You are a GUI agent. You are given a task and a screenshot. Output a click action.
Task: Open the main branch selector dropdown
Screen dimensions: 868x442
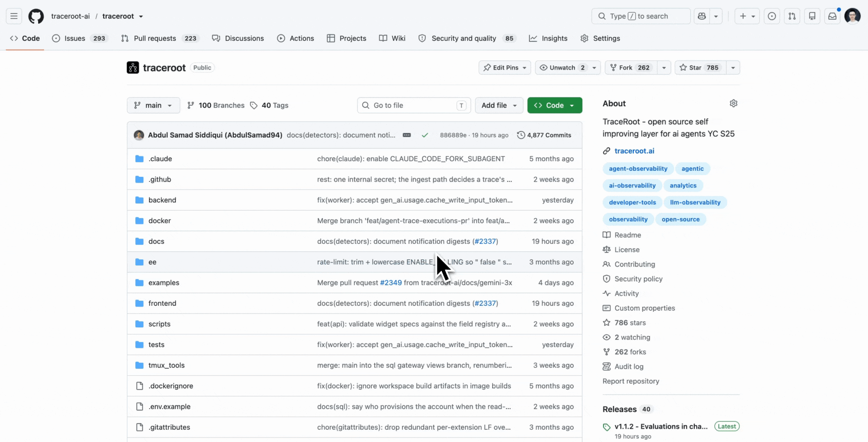click(153, 105)
